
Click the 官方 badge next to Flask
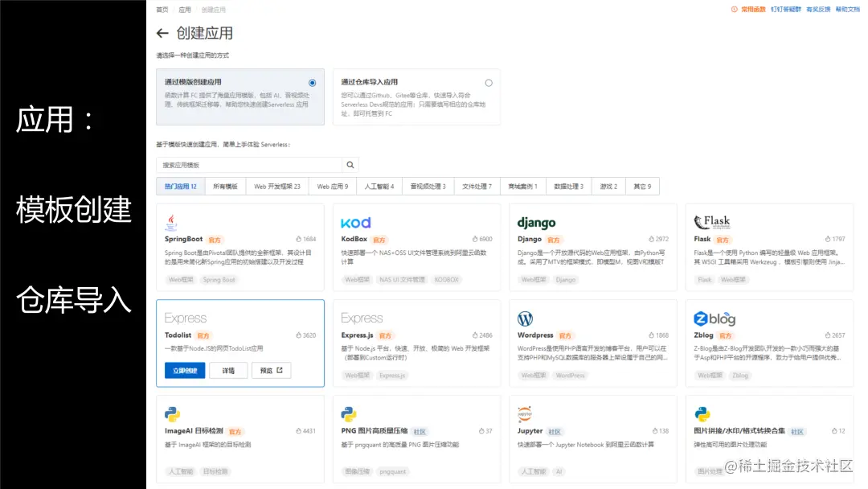pos(723,240)
